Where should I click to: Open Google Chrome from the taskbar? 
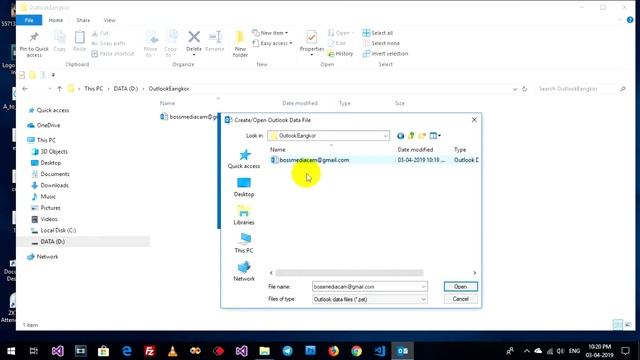click(356, 351)
